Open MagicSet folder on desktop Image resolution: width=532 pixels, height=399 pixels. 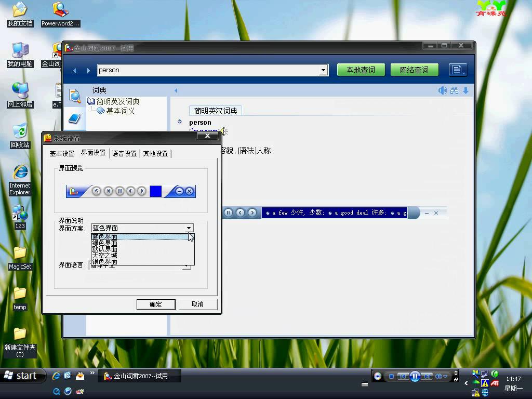[x=20, y=258]
